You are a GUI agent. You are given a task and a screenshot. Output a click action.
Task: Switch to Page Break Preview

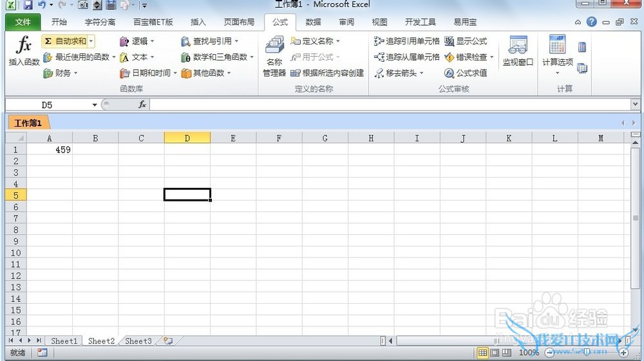507,353
